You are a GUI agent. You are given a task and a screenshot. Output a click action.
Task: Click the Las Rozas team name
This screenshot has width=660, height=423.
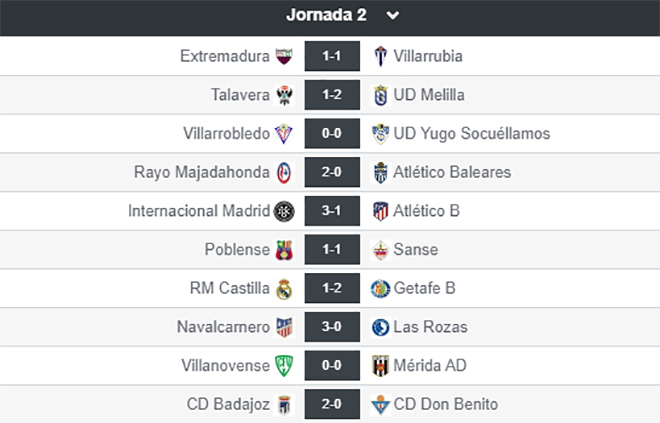coord(430,327)
